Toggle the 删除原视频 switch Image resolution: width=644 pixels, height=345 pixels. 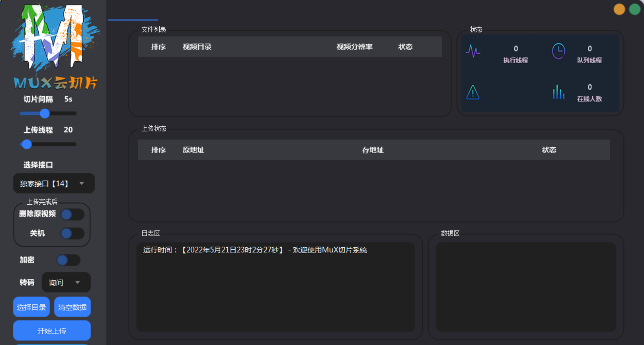72,214
